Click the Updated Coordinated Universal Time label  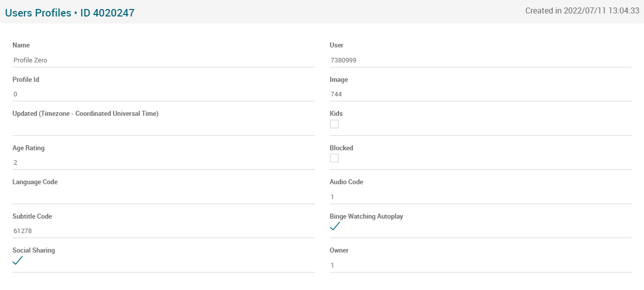[85, 114]
